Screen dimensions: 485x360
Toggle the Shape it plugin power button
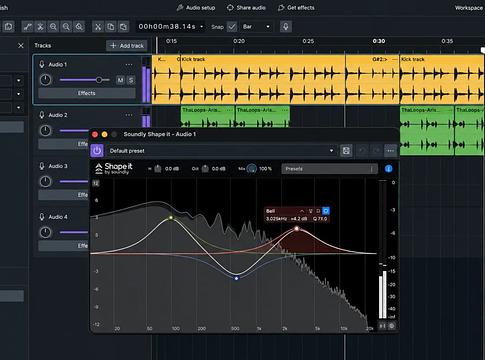pos(97,151)
